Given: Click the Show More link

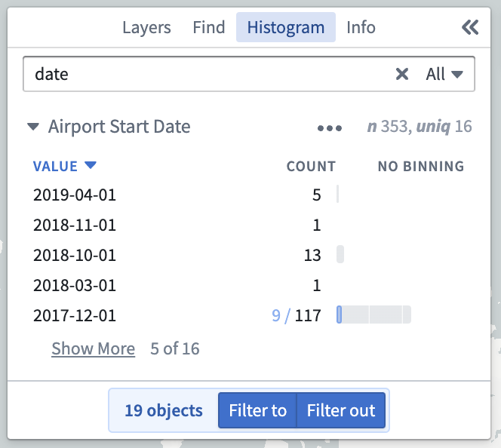Looking at the screenshot, I should pyautogui.click(x=94, y=348).
